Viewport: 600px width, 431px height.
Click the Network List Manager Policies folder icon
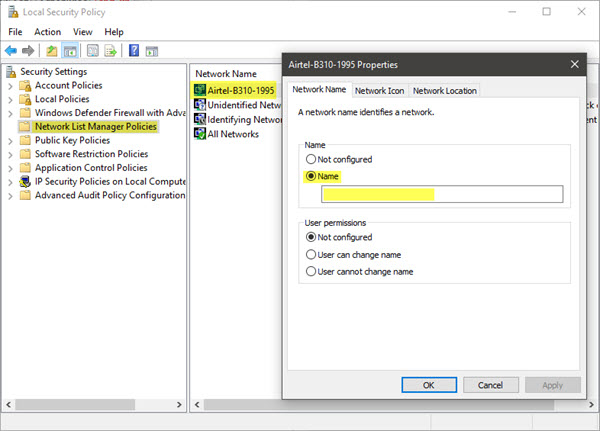[x=24, y=126]
